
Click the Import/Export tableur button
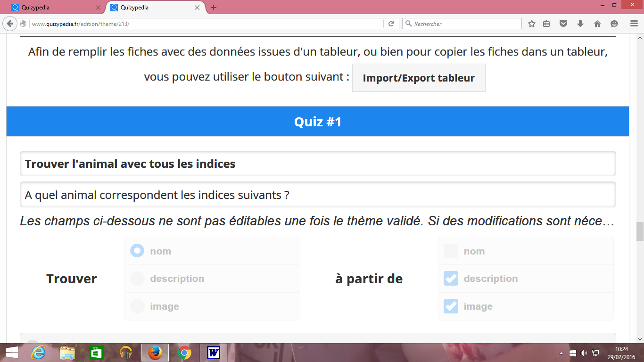(419, 78)
